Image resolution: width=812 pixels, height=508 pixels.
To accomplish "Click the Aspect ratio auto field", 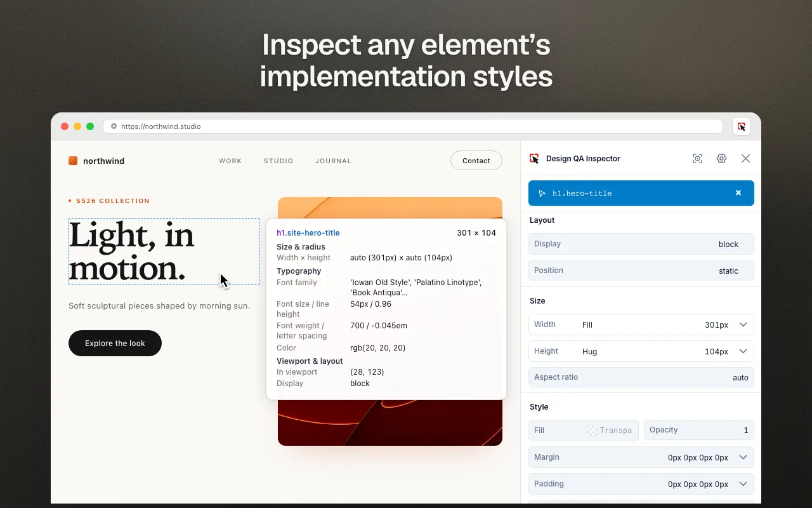I will point(641,377).
